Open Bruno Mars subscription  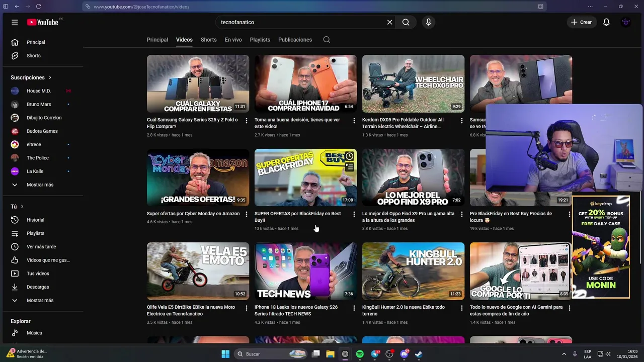[x=42, y=104]
